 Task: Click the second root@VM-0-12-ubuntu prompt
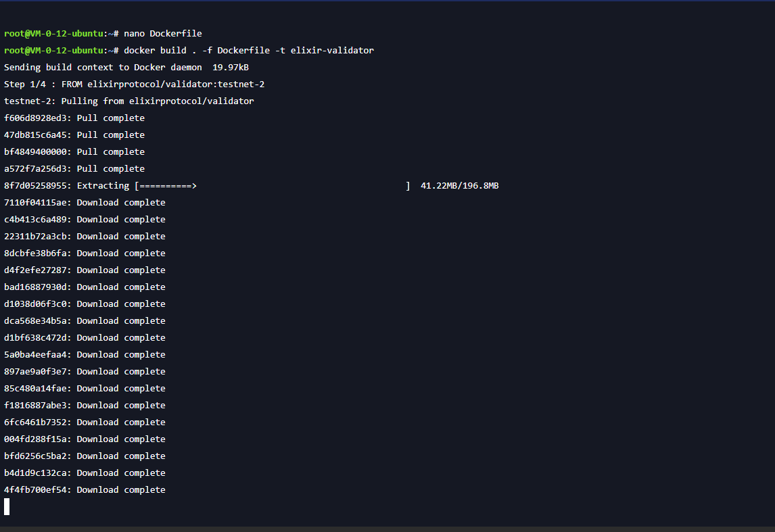click(62, 51)
